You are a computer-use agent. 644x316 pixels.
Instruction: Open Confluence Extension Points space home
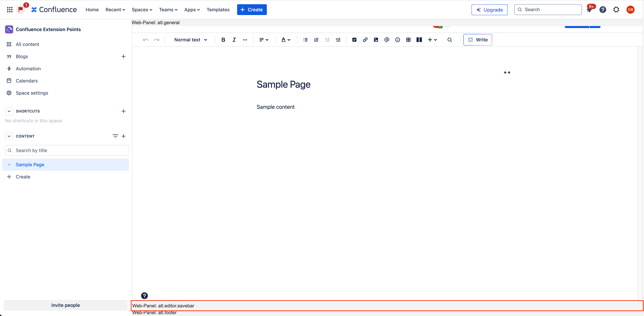tap(48, 29)
